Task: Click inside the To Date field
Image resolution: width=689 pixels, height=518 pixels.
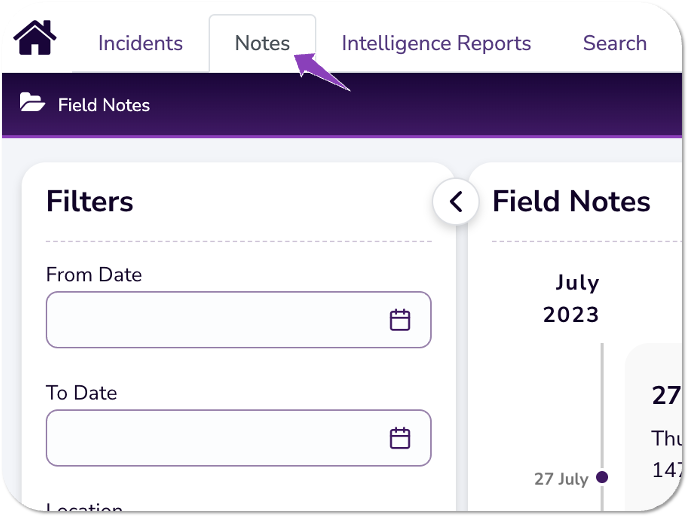Action: click(x=210, y=438)
